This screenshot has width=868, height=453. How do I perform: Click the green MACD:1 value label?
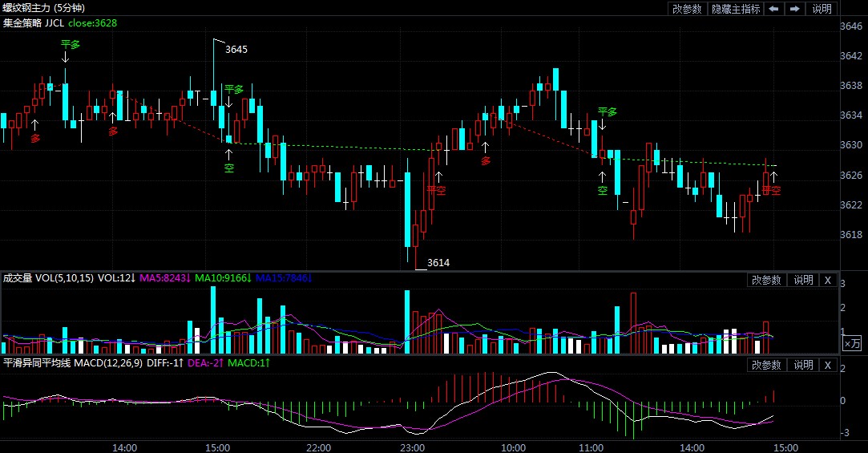[249, 363]
